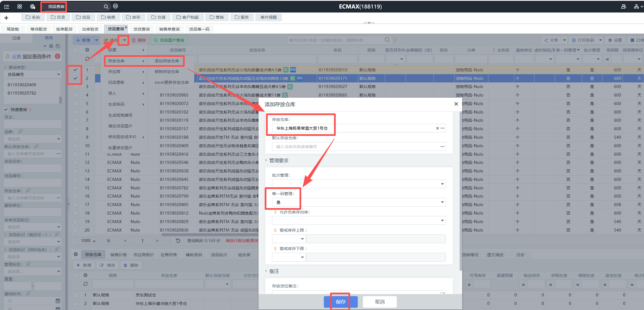This screenshot has width=644, height=310.
Task: Uncheck row 1 goods checkbox
Action: [75, 70]
